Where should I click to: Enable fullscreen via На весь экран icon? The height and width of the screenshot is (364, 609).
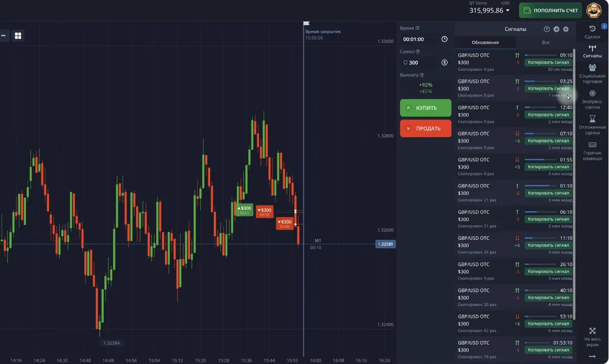coord(592,334)
